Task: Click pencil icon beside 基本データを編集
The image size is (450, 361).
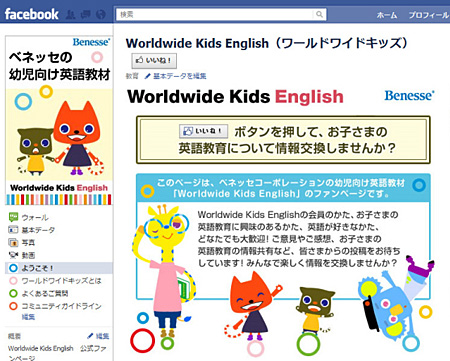Action: (148, 76)
